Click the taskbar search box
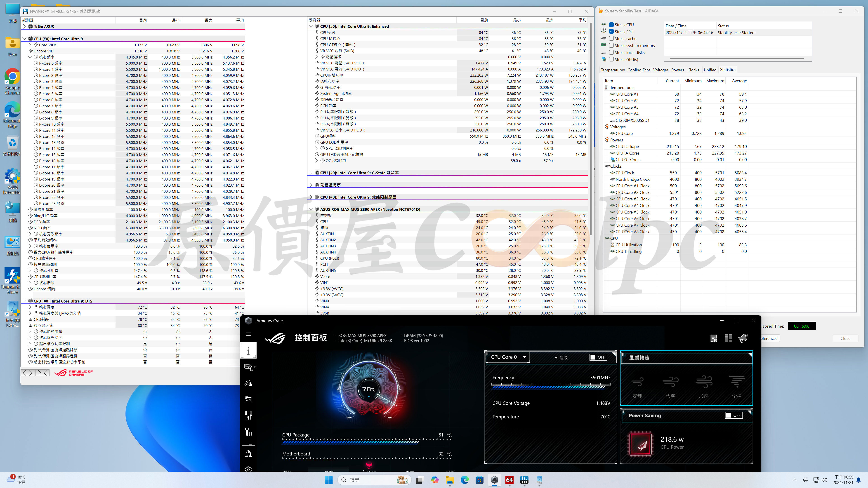Viewport: 868px width, 488px height. [374, 480]
